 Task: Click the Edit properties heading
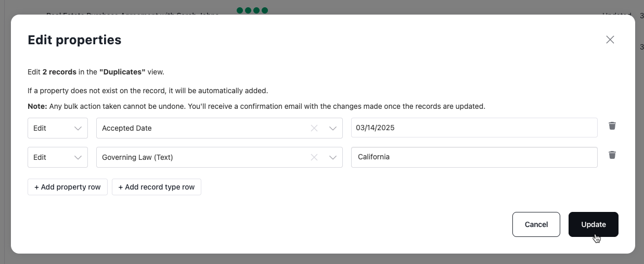click(x=74, y=40)
